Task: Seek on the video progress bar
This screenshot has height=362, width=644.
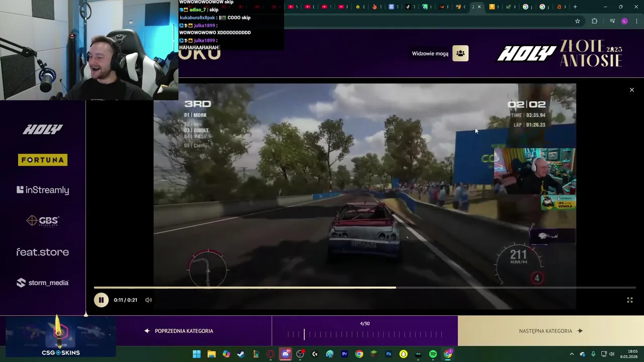Action: click(x=365, y=288)
